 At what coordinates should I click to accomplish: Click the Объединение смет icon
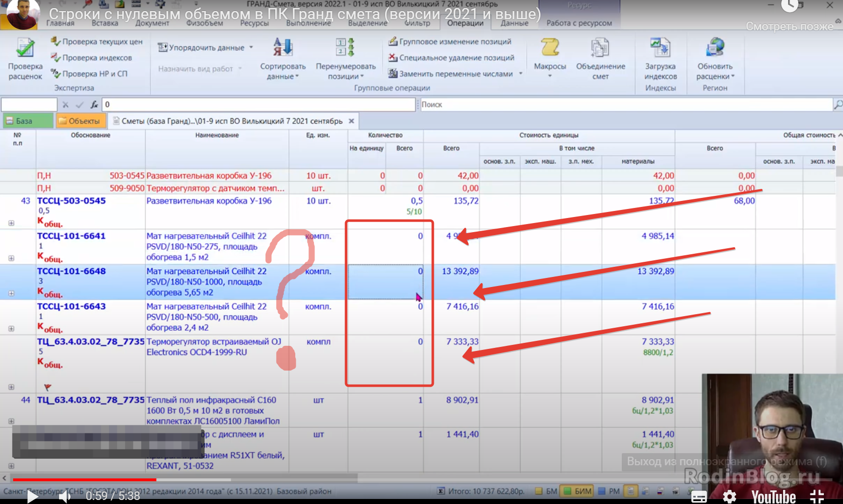[600, 48]
